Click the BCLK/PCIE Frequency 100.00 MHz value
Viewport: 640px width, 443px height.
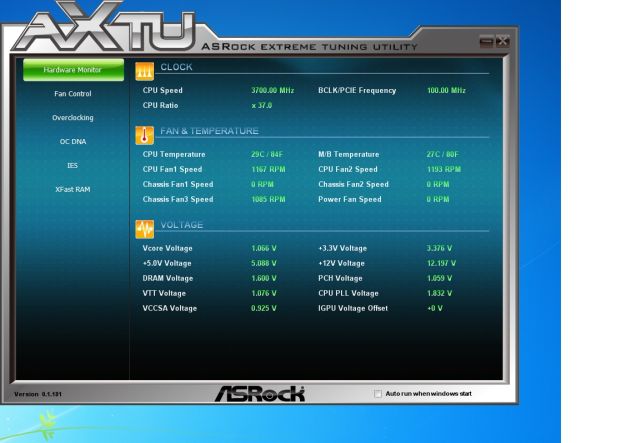tap(446, 90)
